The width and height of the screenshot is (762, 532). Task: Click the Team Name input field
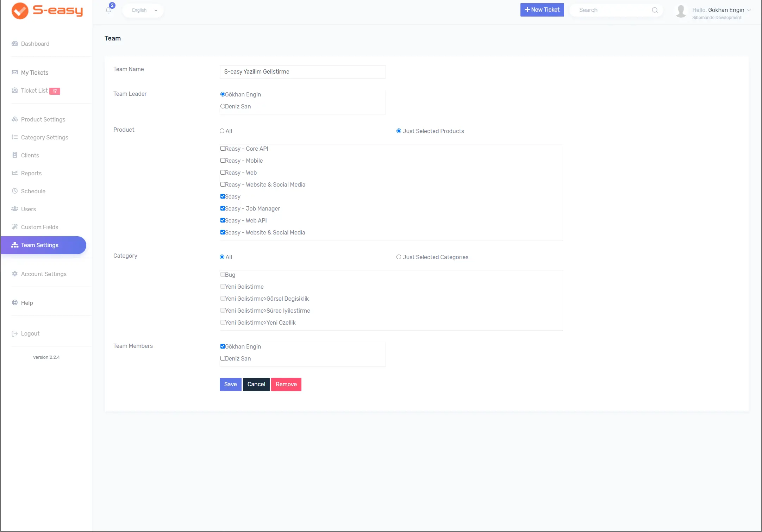pyautogui.click(x=303, y=72)
